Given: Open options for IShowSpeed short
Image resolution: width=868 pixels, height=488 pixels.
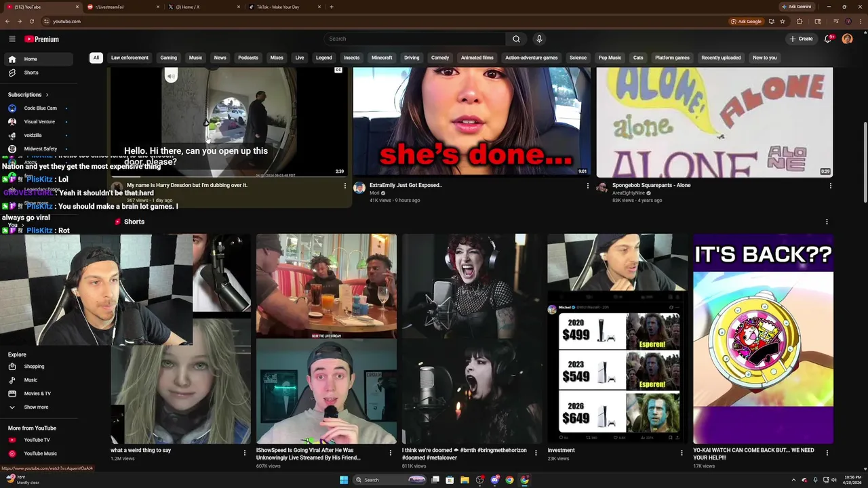Looking at the screenshot, I should pos(391,453).
